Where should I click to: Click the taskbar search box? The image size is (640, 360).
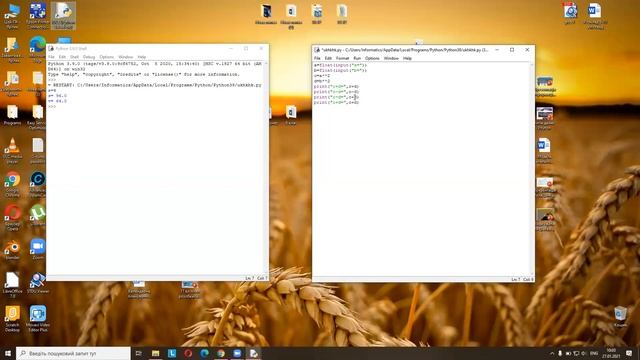click(x=73, y=353)
